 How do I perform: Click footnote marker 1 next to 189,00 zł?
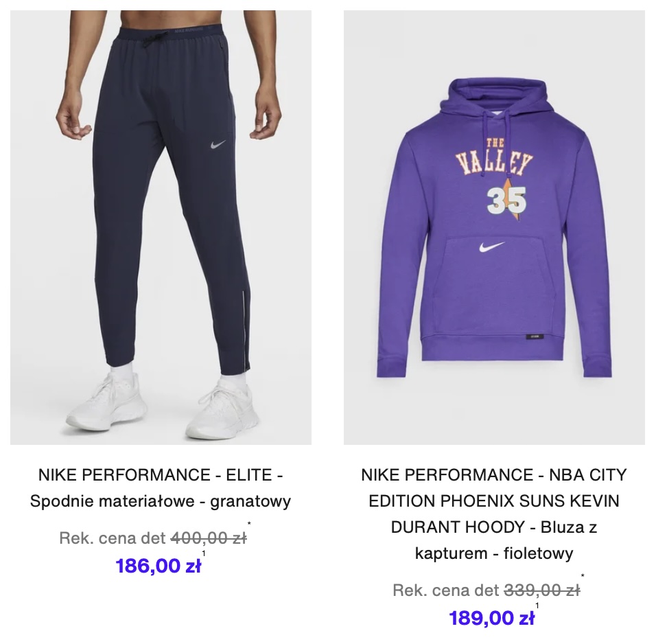[x=537, y=606]
